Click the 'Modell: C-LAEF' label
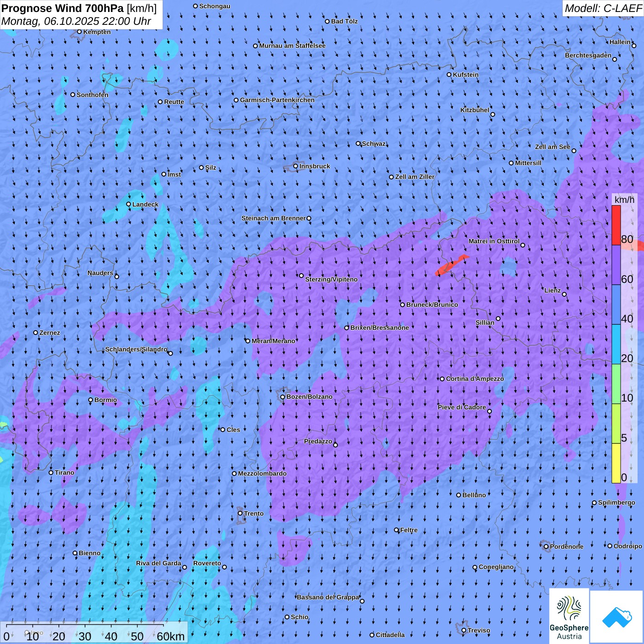The width and height of the screenshot is (644, 644). 603,8
